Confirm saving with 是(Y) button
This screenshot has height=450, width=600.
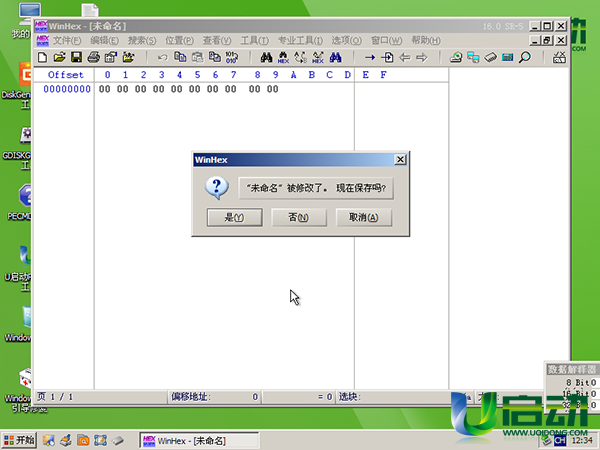[x=235, y=217]
